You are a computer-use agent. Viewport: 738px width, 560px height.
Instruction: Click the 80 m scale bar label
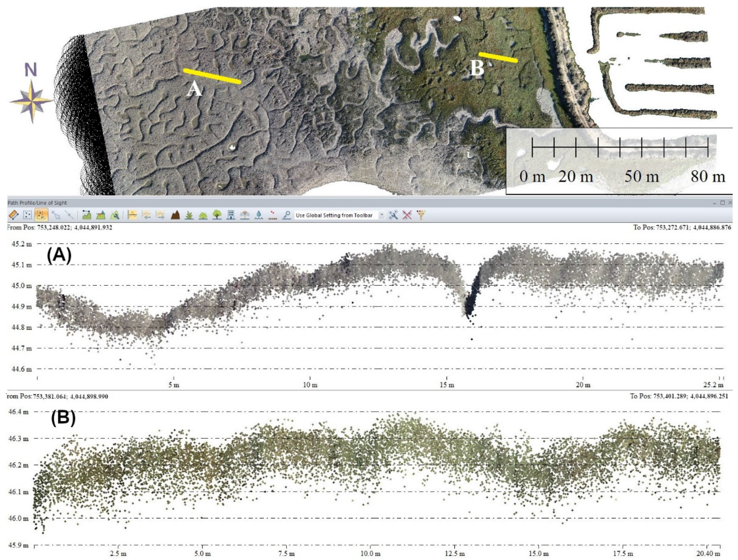708,176
